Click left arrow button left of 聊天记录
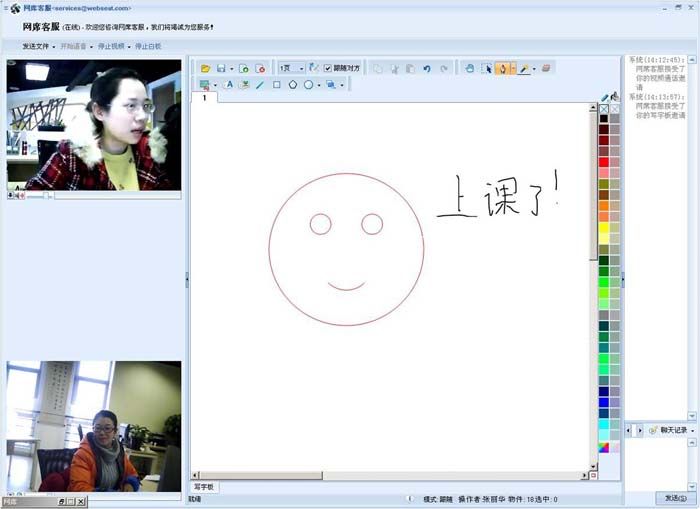Viewport: 700px width, 509px height. pyautogui.click(x=629, y=430)
